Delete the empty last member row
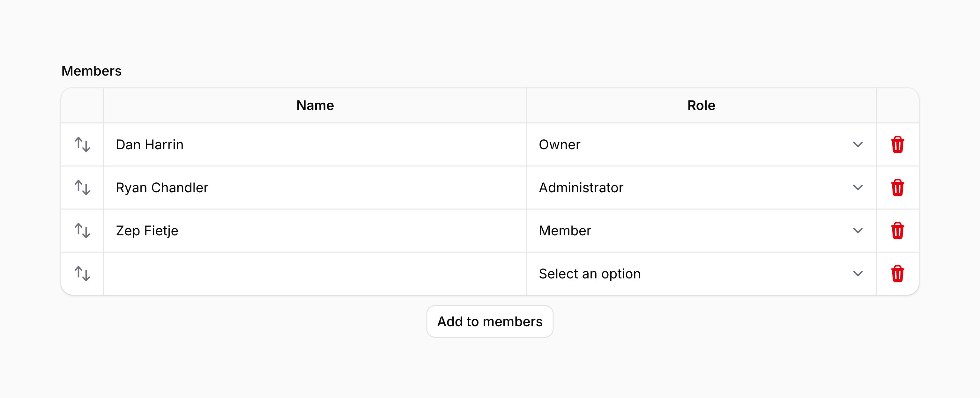The width and height of the screenshot is (980, 398). pos(897,274)
